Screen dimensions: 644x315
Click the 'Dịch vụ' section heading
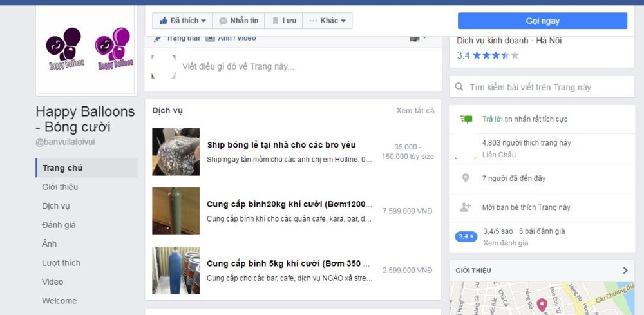point(167,111)
